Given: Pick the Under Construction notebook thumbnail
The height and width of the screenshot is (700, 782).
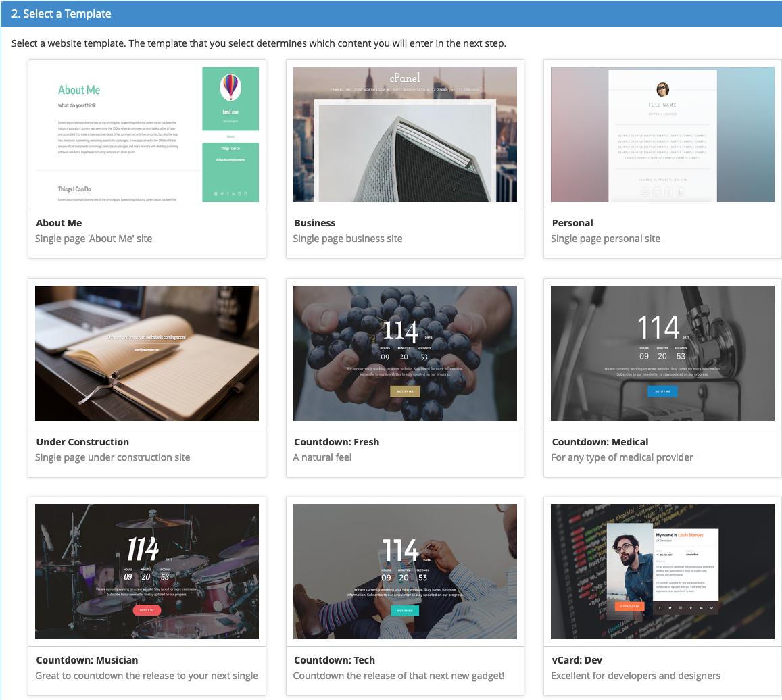Looking at the screenshot, I should point(147,353).
